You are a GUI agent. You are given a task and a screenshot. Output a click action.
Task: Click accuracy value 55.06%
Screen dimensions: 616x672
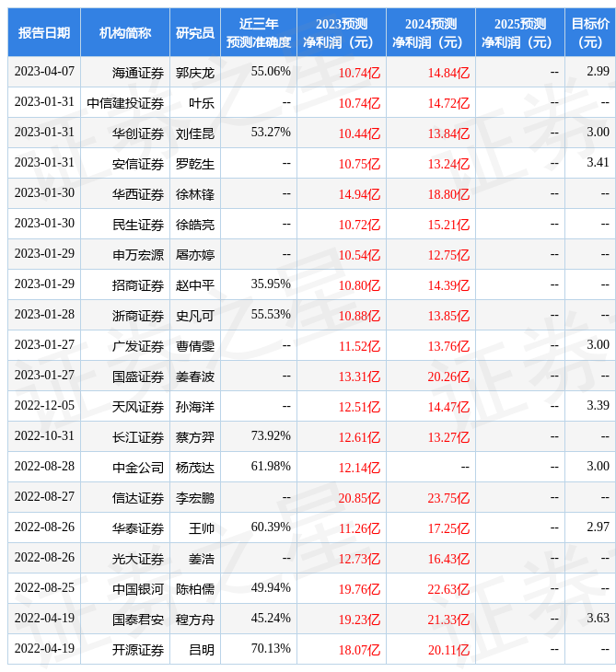271,72
